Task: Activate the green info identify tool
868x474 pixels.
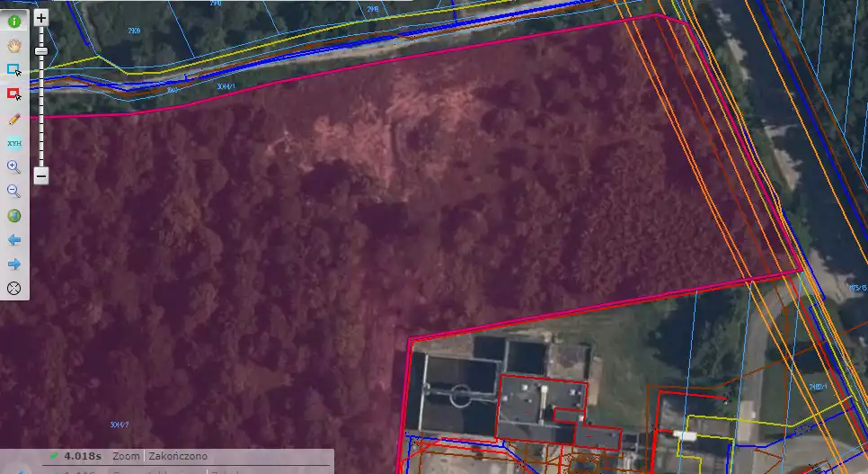Action: (14, 21)
